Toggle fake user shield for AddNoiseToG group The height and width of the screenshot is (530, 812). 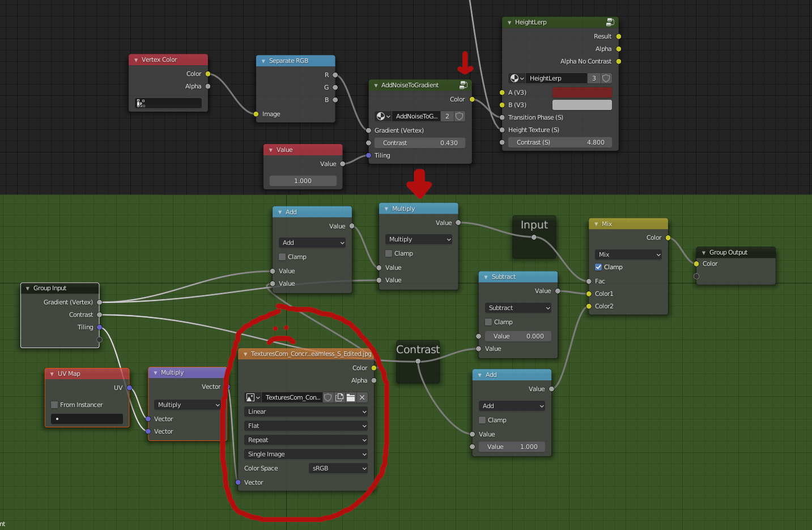point(460,116)
